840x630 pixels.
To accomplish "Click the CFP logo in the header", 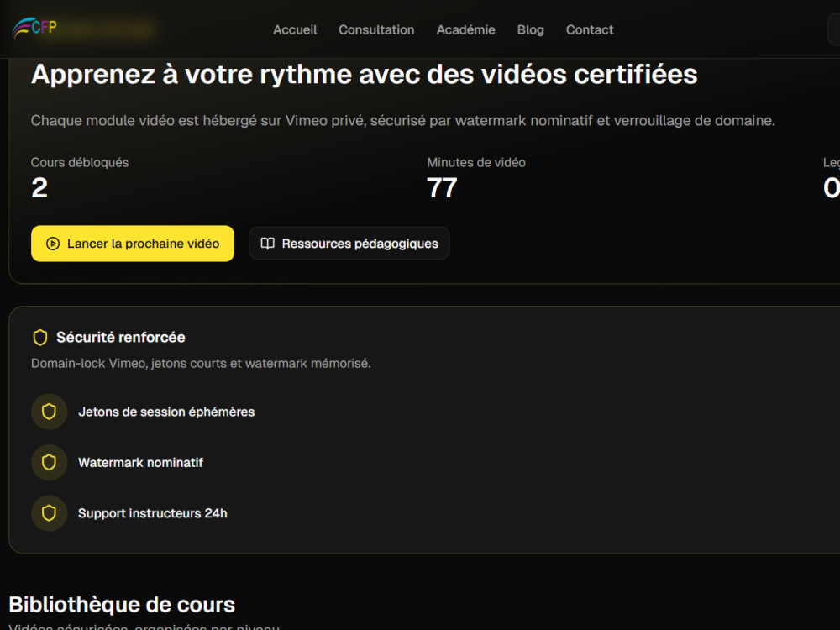I will point(34,28).
